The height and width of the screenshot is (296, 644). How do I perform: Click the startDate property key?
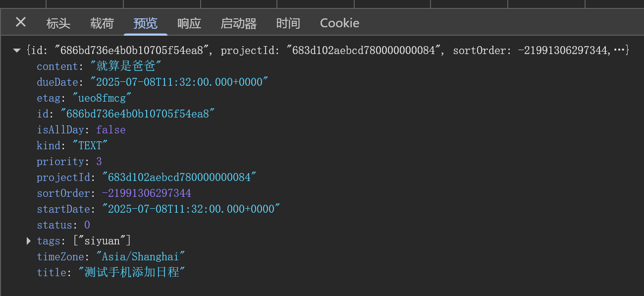coord(63,209)
